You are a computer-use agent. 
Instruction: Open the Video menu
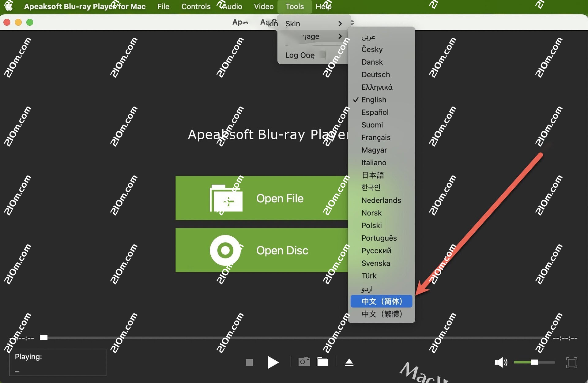[263, 6]
